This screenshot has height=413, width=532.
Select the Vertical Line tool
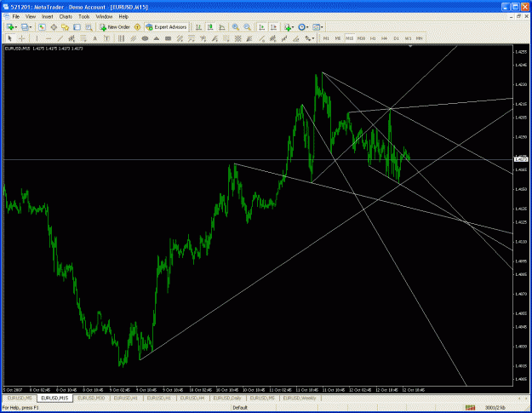37,38
